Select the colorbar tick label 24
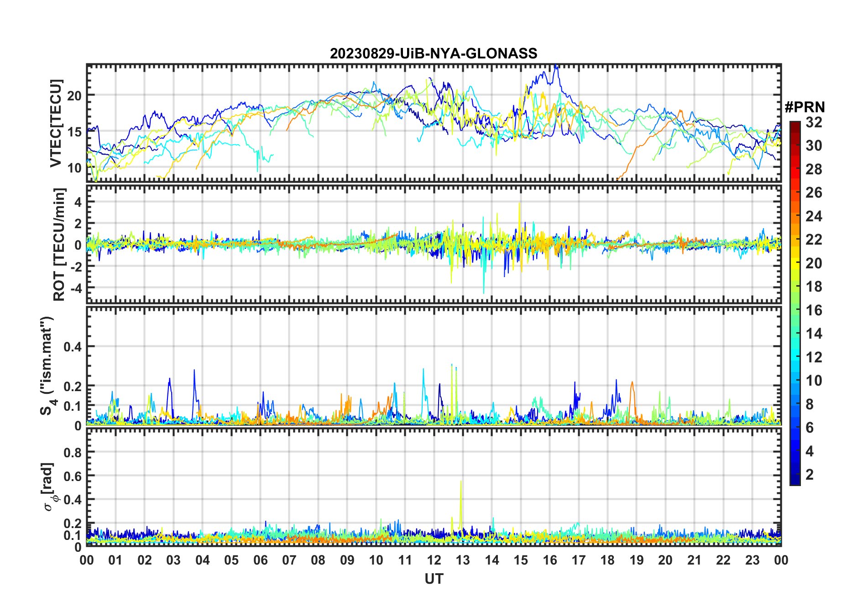Viewport: 868px width, 607px height. [814, 216]
